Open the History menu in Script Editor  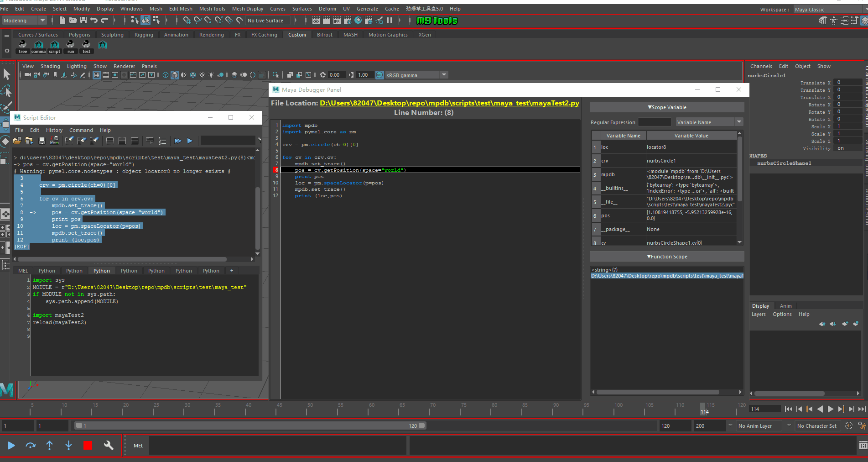pyautogui.click(x=54, y=130)
